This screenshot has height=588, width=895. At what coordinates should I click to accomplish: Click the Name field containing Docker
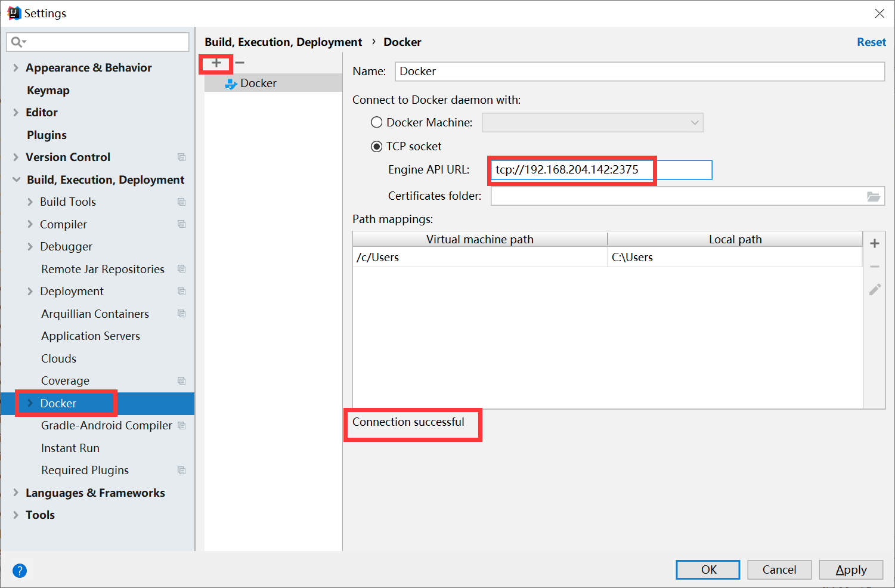640,72
